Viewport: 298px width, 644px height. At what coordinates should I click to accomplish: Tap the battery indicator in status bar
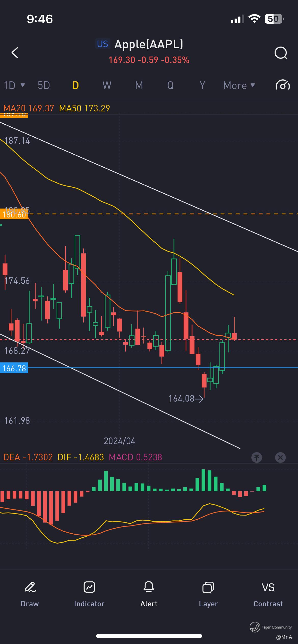274,19
